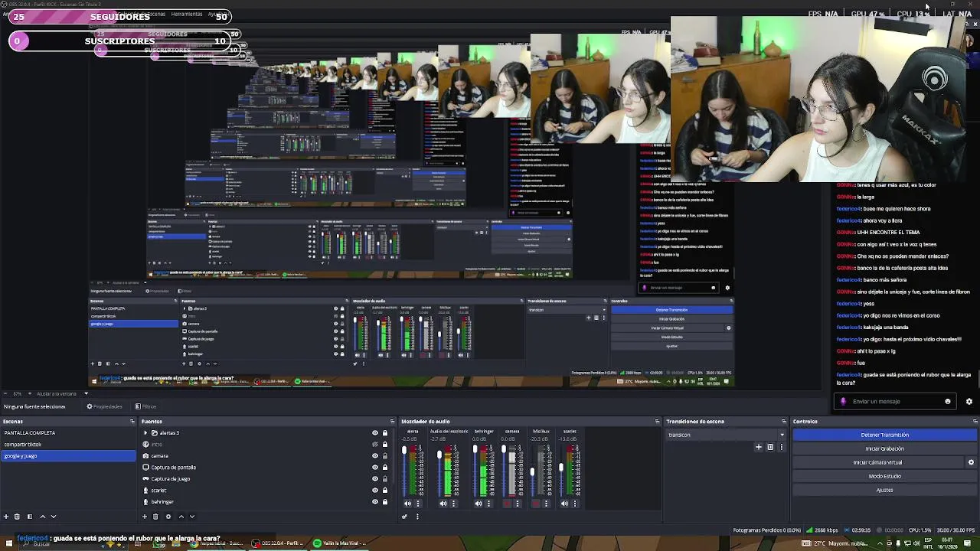Open the Propiedades tab button
This screenshot has height=551, width=980.
(104, 406)
